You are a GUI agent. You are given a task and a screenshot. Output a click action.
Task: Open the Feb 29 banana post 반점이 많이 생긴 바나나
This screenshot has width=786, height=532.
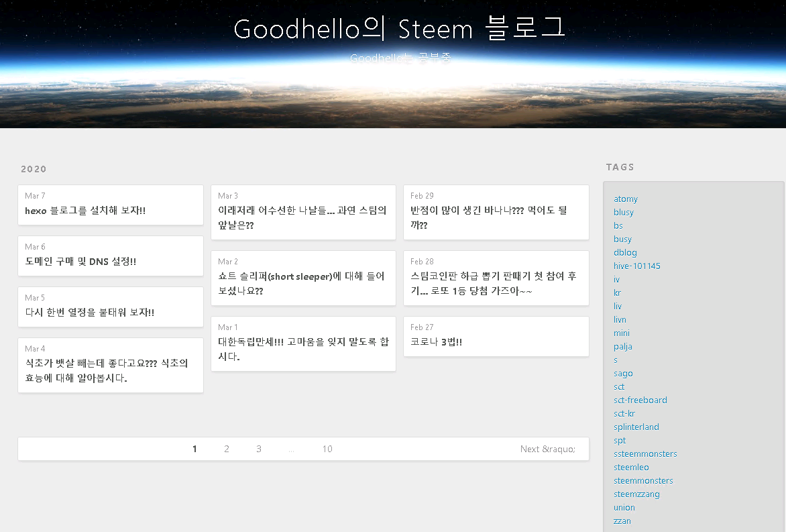[x=489, y=217]
